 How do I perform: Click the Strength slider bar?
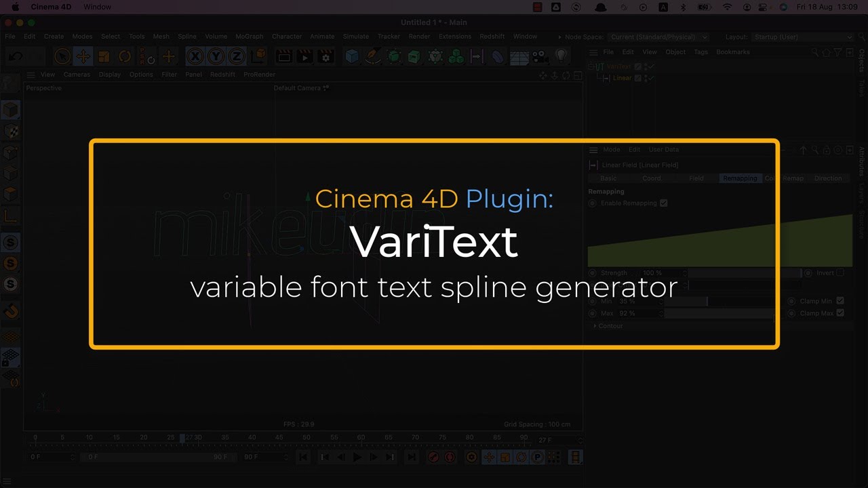745,273
